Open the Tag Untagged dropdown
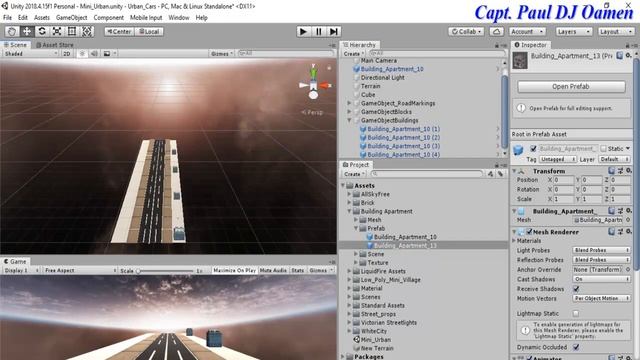The height and width of the screenshot is (360, 640). 558,159
